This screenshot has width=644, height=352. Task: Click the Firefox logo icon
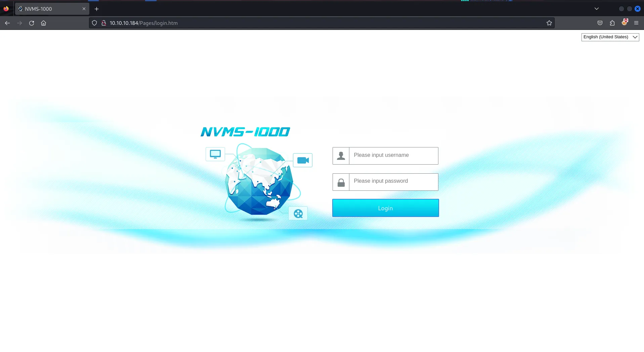click(x=6, y=9)
